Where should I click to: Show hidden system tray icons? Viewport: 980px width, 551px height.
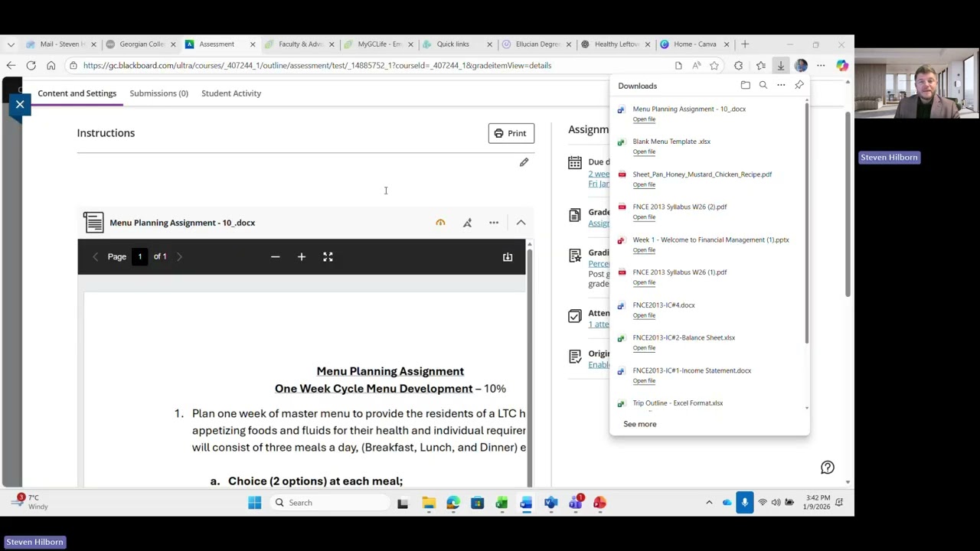(709, 503)
